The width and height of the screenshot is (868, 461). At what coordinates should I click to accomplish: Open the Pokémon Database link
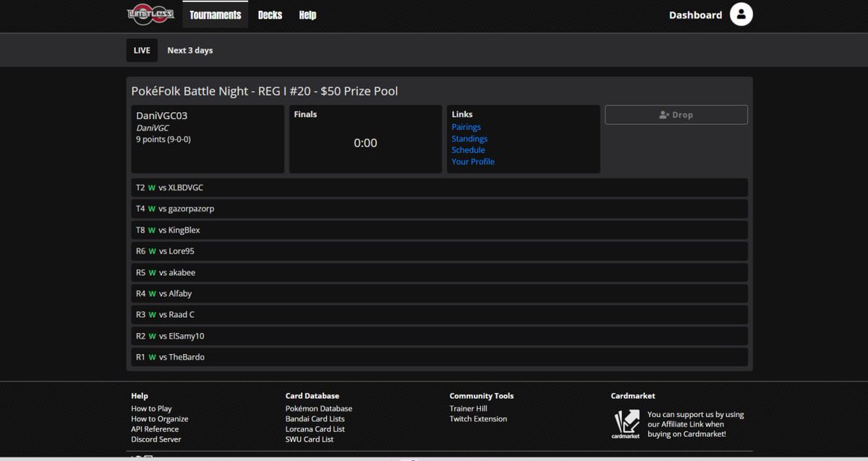point(319,409)
